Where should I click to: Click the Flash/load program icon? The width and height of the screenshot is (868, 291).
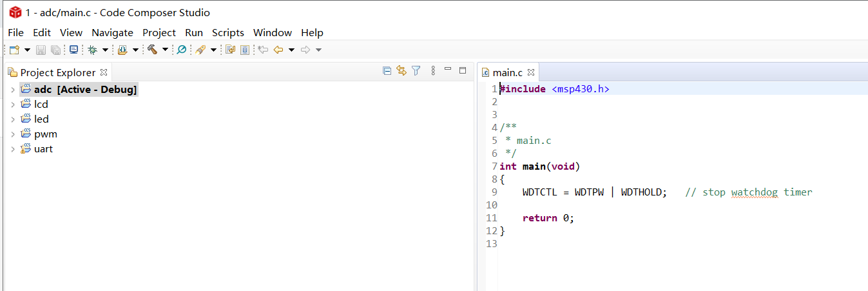[x=122, y=50]
